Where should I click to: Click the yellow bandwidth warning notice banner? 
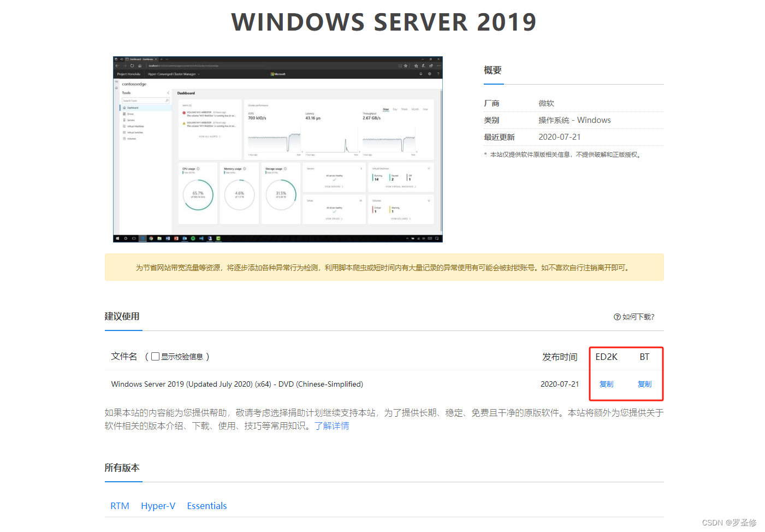[384, 267]
